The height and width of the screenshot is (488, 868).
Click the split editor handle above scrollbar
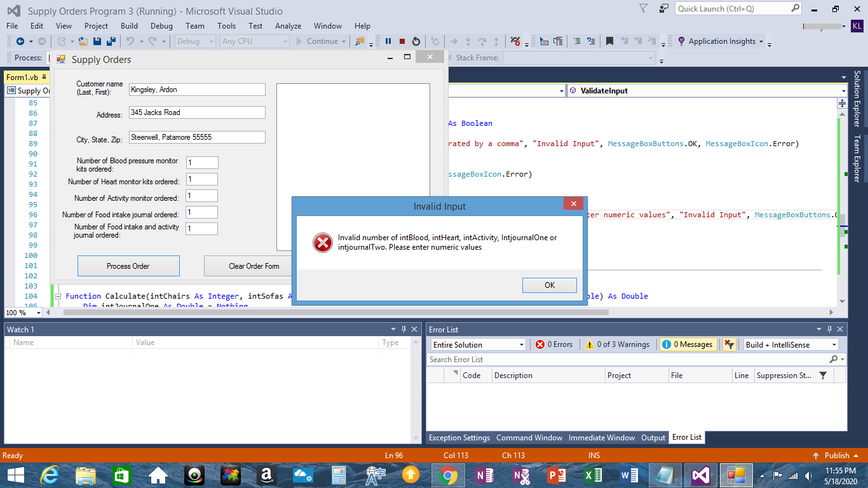[843, 103]
